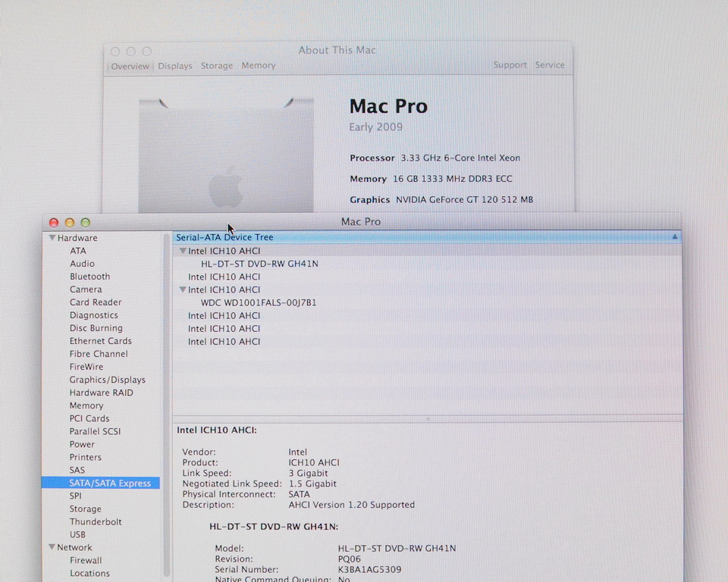This screenshot has width=728, height=582.
Task: Select Storage in the System Information sidebar
Action: 86,508
